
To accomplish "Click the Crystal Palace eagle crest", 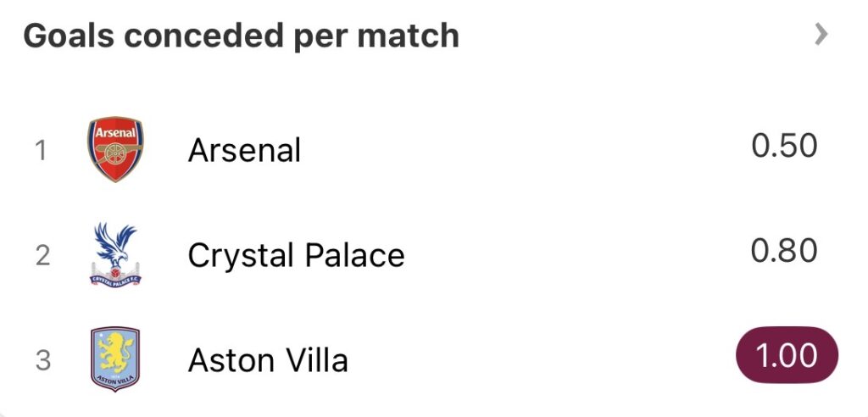I will (115, 255).
